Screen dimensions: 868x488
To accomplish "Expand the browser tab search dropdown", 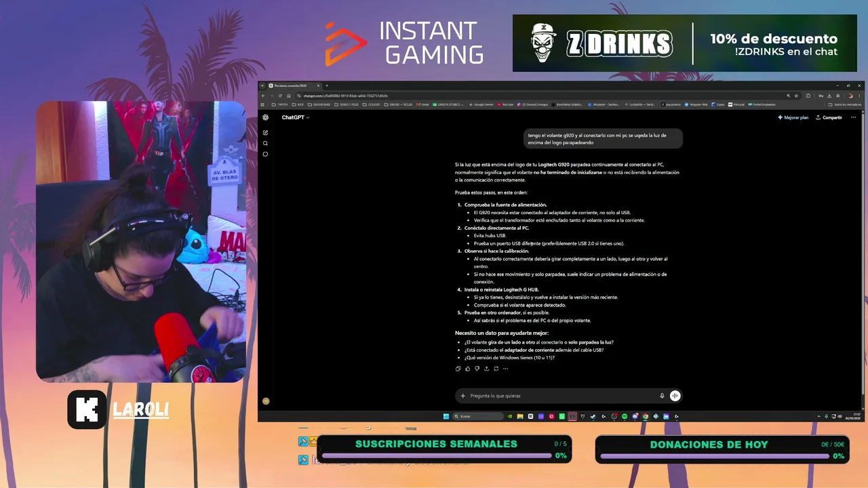I will tap(262, 86).
